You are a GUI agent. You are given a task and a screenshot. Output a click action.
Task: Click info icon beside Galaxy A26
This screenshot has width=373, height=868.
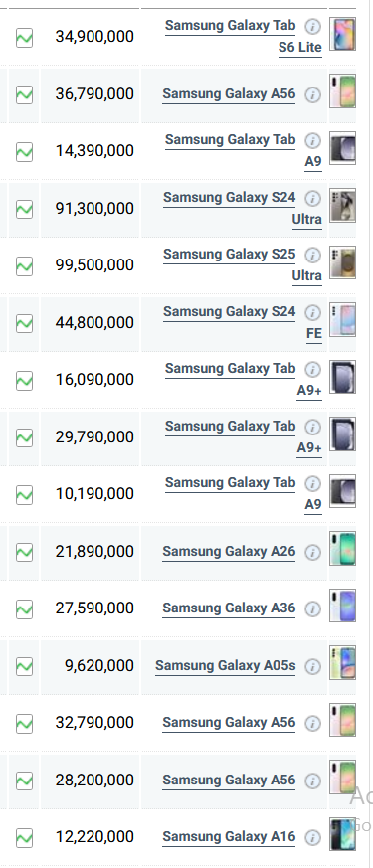(x=312, y=553)
